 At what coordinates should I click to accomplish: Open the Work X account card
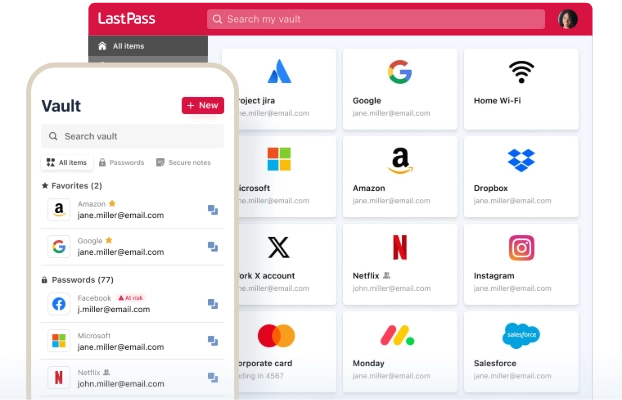pos(286,264)
